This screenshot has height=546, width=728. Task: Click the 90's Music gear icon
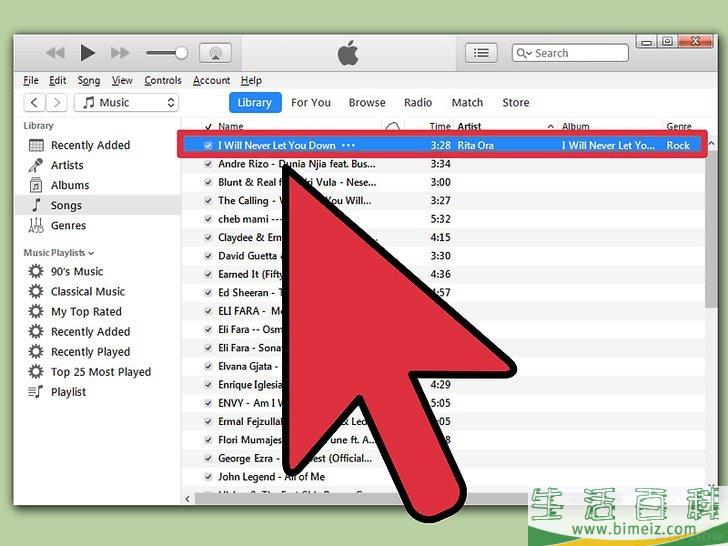[x=36, y=271]
